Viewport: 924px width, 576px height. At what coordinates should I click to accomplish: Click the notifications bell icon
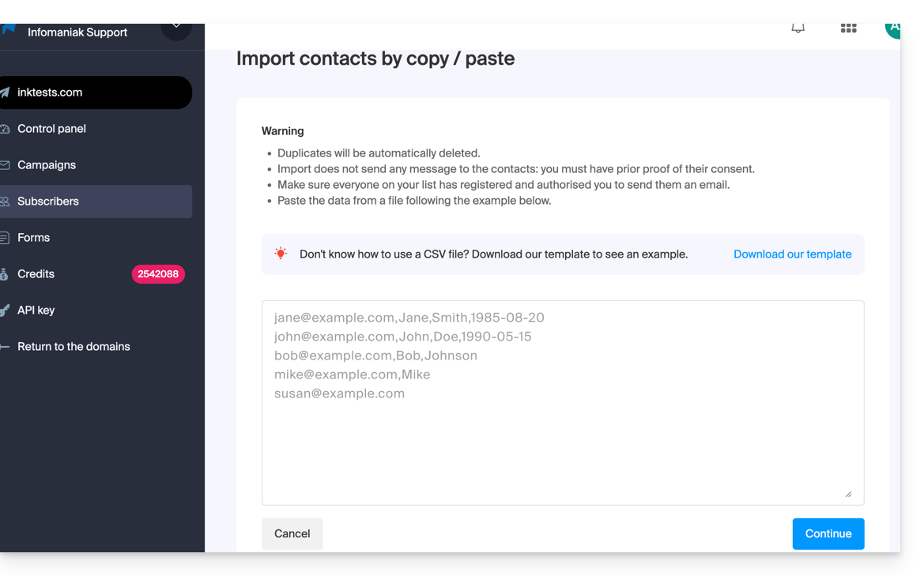[798, 28]
